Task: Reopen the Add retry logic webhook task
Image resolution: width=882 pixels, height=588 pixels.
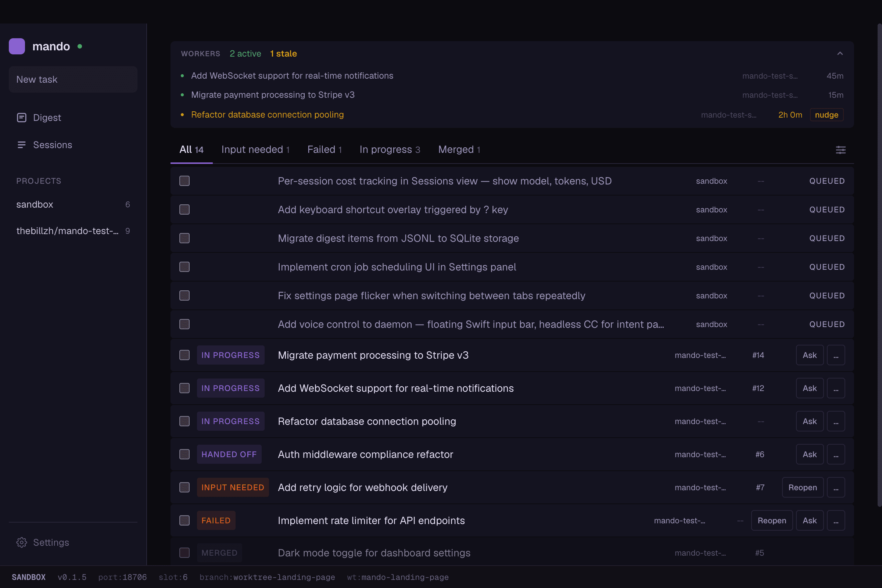Action: (x=803, y=487)
